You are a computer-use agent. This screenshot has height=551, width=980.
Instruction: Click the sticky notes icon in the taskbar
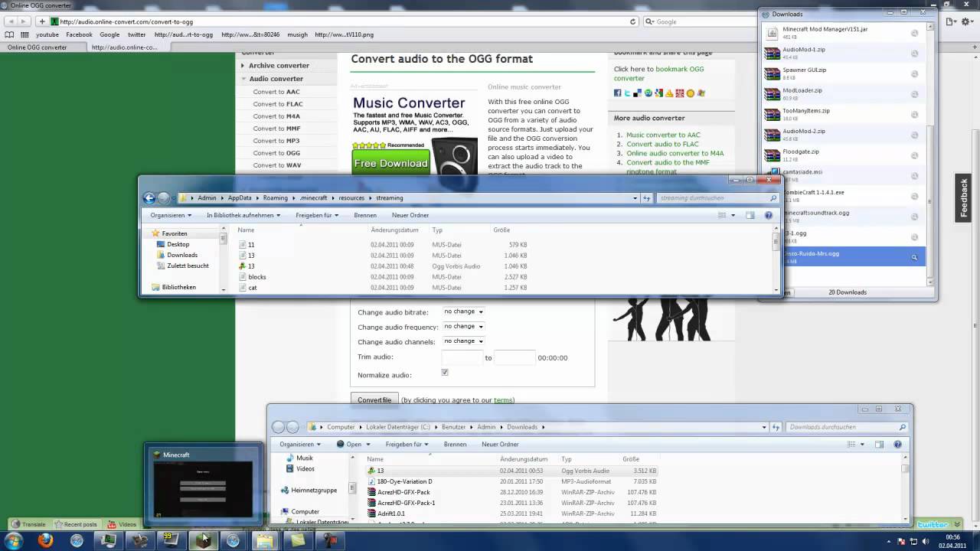pos(296,540)
